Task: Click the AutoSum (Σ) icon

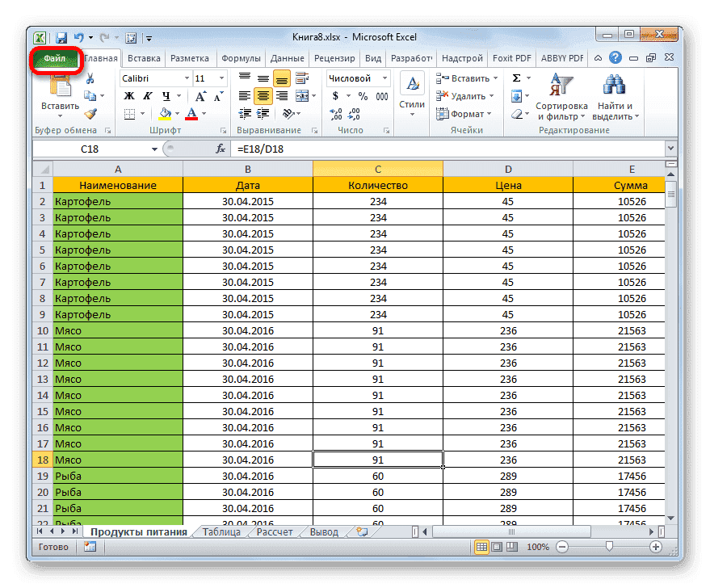Action: 515,78
